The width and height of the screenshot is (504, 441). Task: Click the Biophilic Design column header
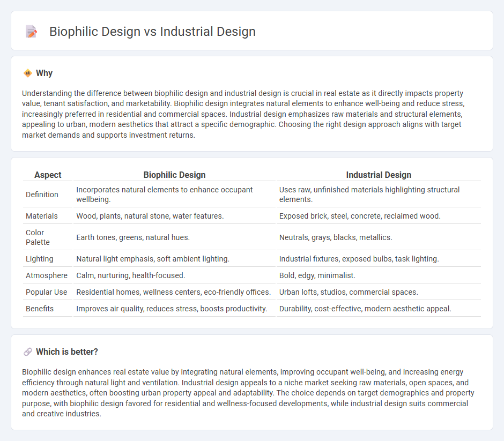[x=174, y=175]
